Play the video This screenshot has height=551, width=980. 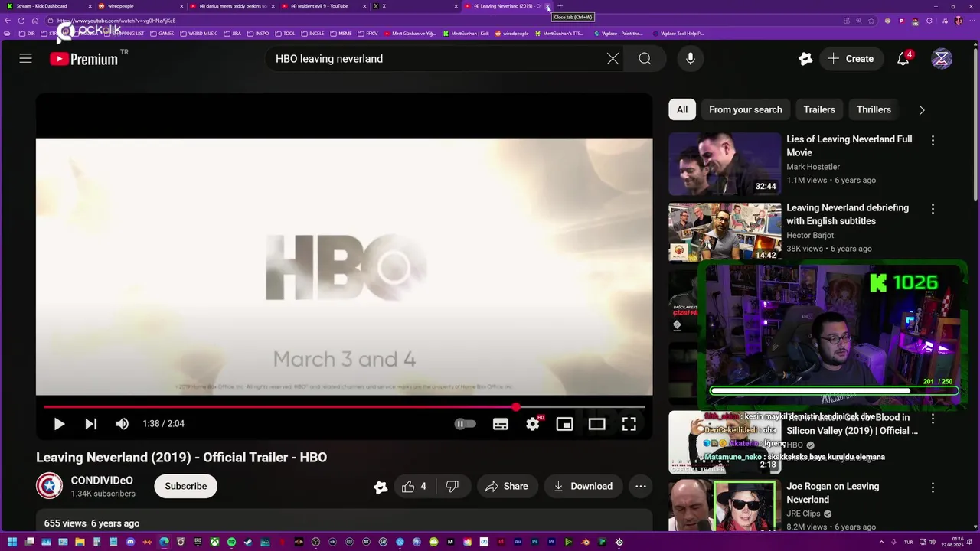59,424
